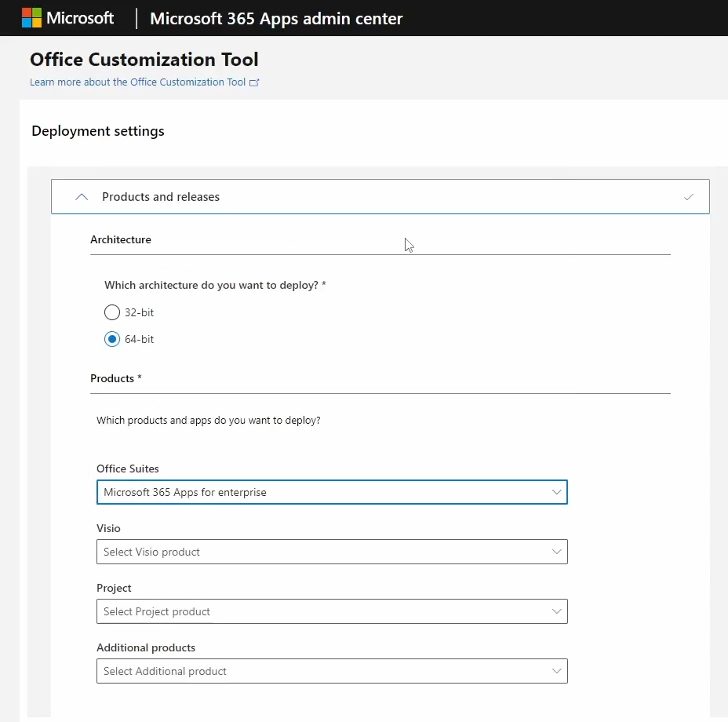Open the Microsoft 365 Apps for enterprise dropdown
Viewport: 728px width, 722px height.
[x=314, y=492]
